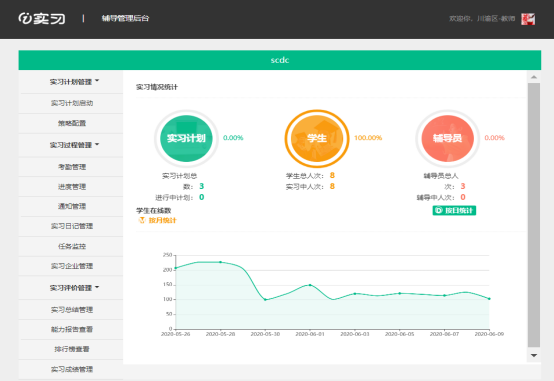554x381 pixels.
Task: Click the i实习 logo in header
Action: tap(42, 18)
